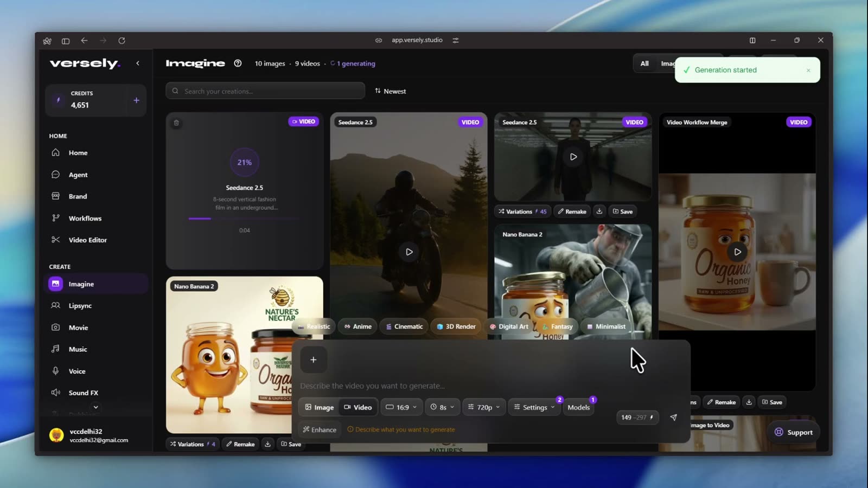Add more credits with the plus button

[136, 100]
